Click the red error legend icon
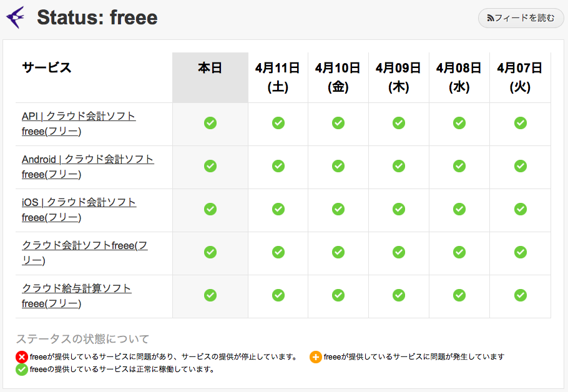 point(22,357)
